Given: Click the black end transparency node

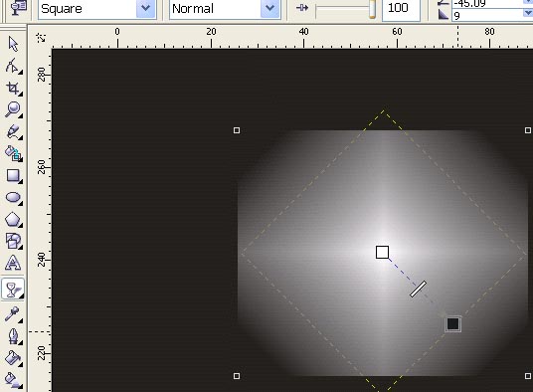Looking at the screenshot, I should (453, 324).
